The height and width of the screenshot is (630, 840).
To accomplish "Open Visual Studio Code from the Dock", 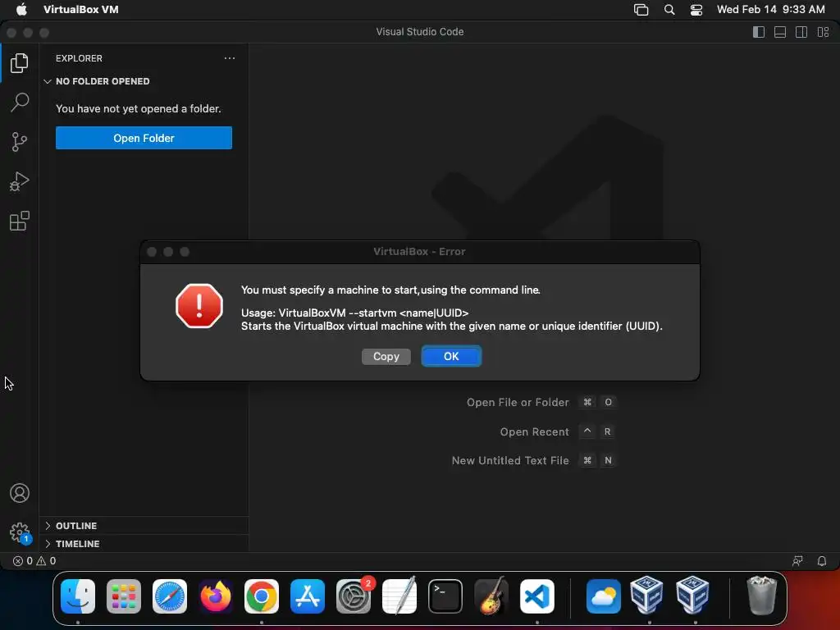I will 537,596.
